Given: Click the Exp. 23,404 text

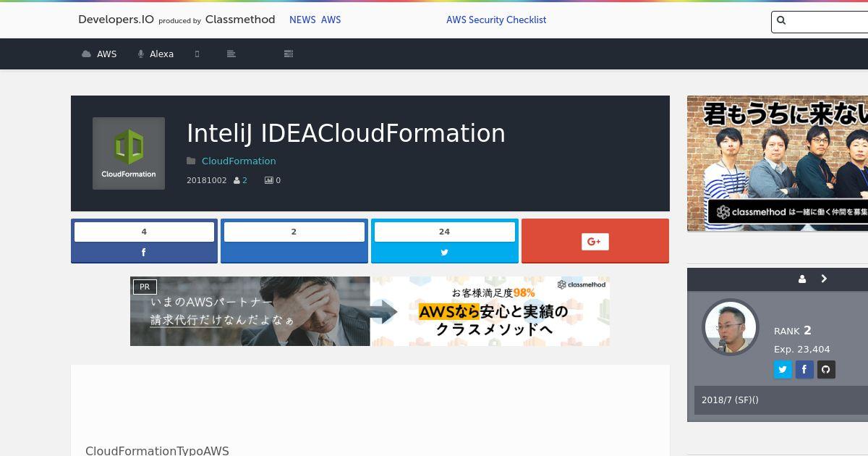Looking at the screenshot, I should [802, 350].
